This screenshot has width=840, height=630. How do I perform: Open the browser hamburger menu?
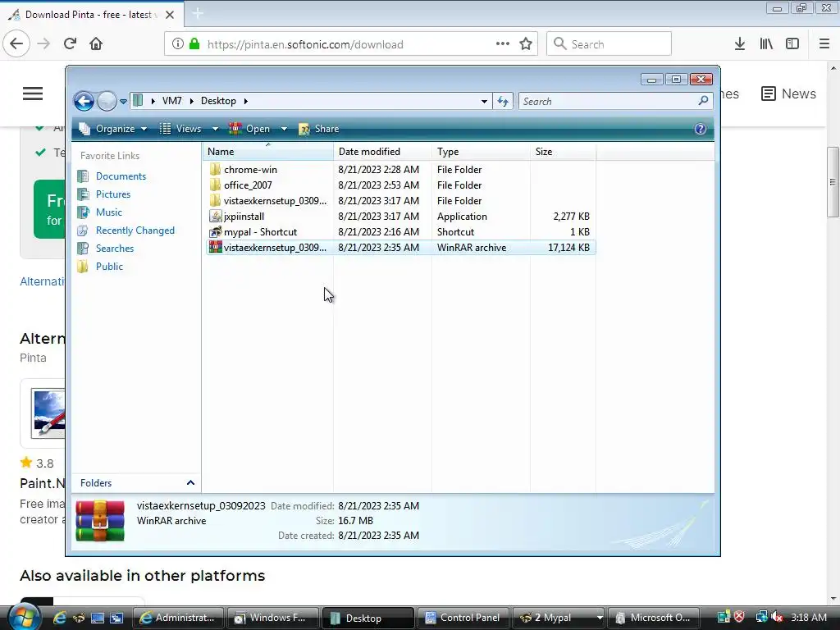(x=824, y=43)
